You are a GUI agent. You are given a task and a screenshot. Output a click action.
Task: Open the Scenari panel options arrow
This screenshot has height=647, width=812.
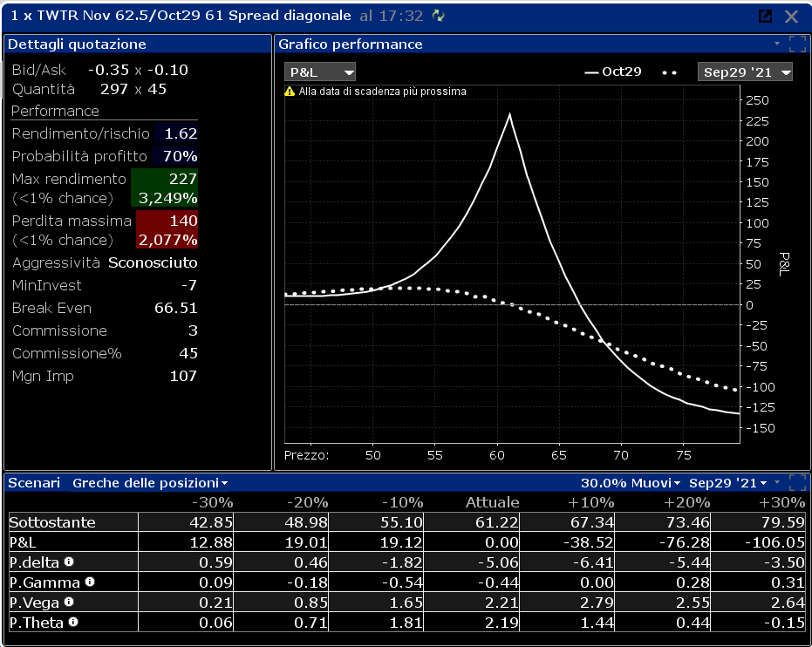pyautogui.click(x=777, y=482)
